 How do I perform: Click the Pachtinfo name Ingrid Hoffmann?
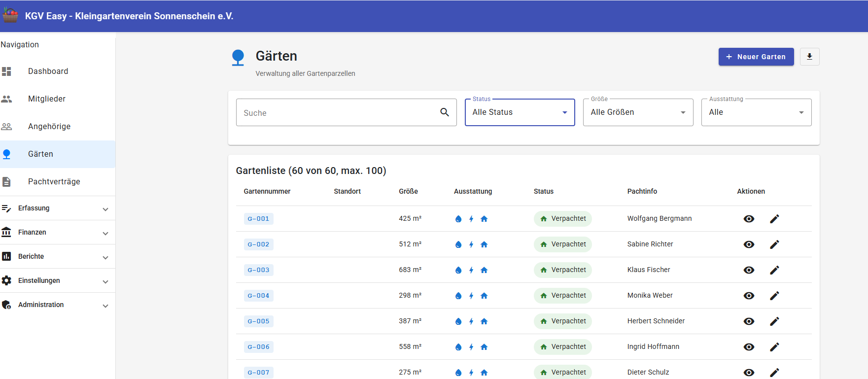[653, 346]
